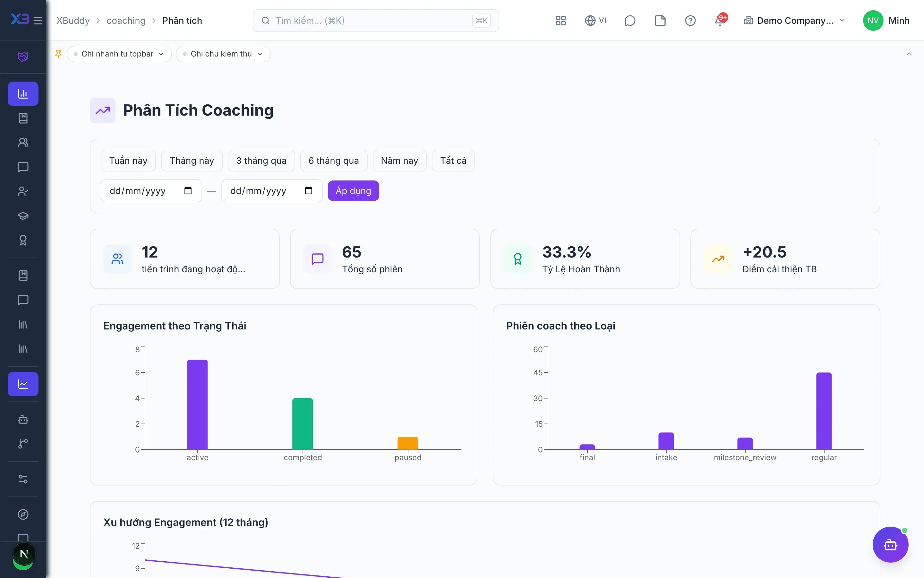
Task: Go to the XBuddy breadcrumb link
Action: [x=73, y=21]
